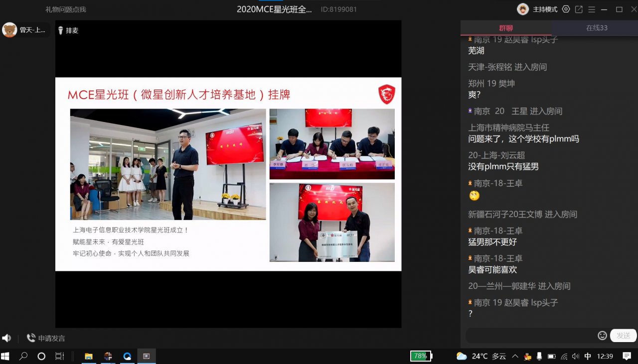Click the microphone icon in system tray
638x364 pixels.
539,356
